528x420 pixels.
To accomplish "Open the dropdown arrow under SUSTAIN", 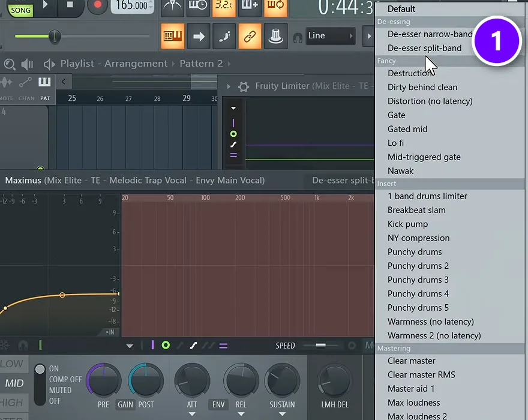I will point(282,414).
